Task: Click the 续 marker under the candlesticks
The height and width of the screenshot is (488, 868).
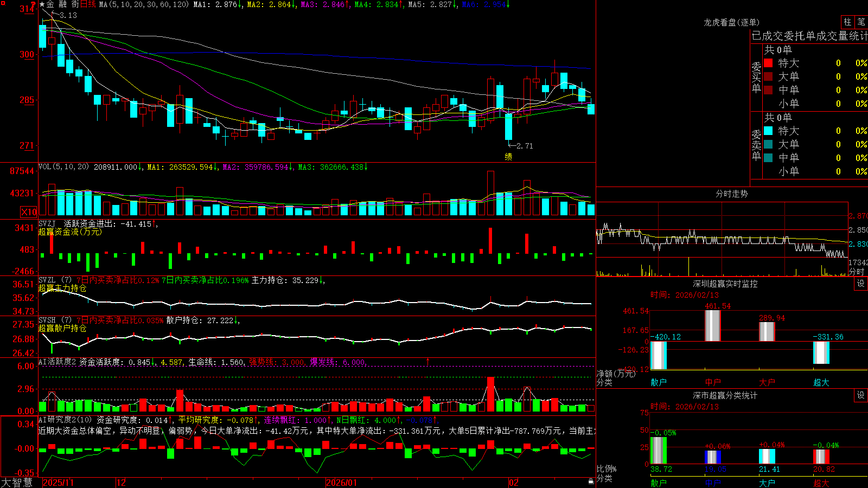Action: point(508,157)
